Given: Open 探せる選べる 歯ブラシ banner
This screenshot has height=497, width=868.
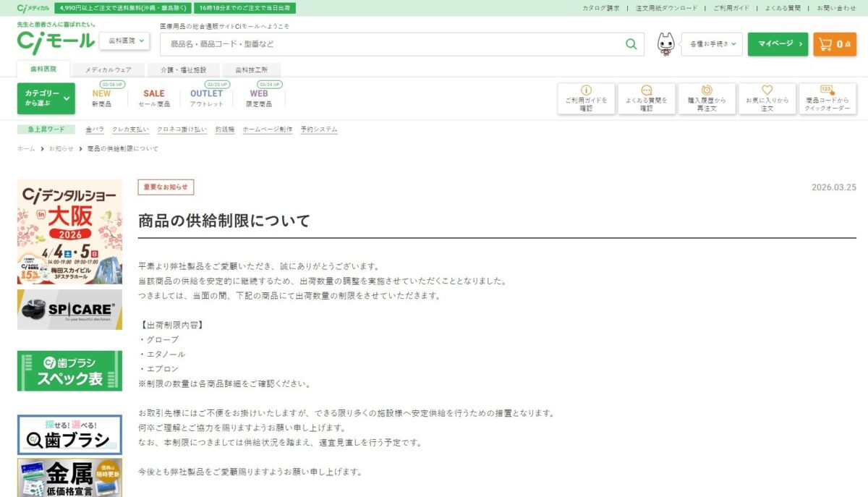Looking at the screenshot, I should point(69,434).
